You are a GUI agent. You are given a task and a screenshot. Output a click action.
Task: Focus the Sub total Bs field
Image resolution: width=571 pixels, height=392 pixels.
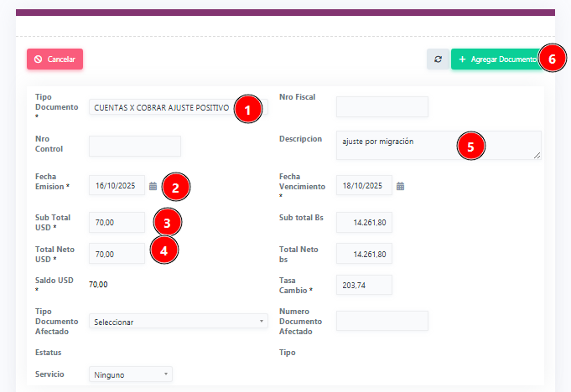pos(364,222)
